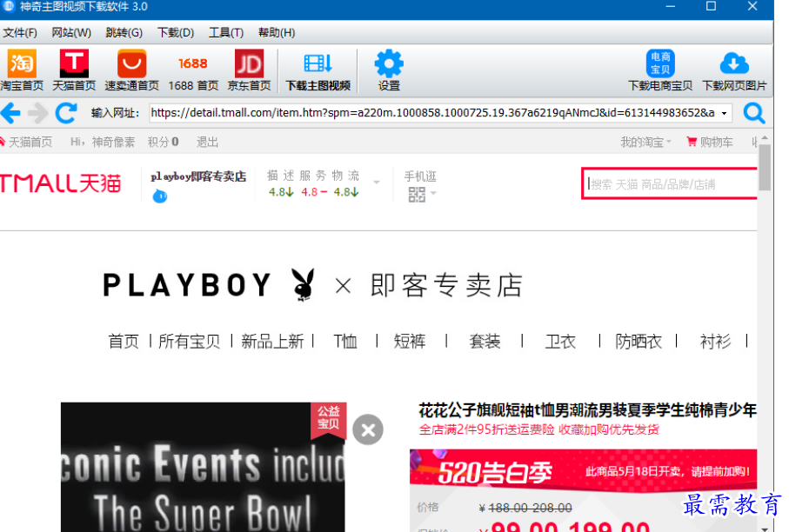This screenshot has width=789, height=532.
Task: Open the 帮助(H) menu
Action: point(277,33)
